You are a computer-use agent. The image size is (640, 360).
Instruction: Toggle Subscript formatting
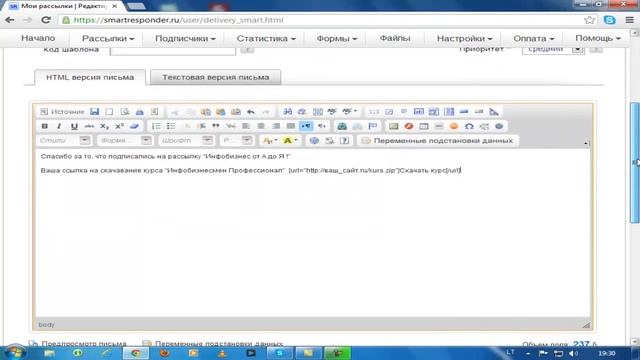104,126
